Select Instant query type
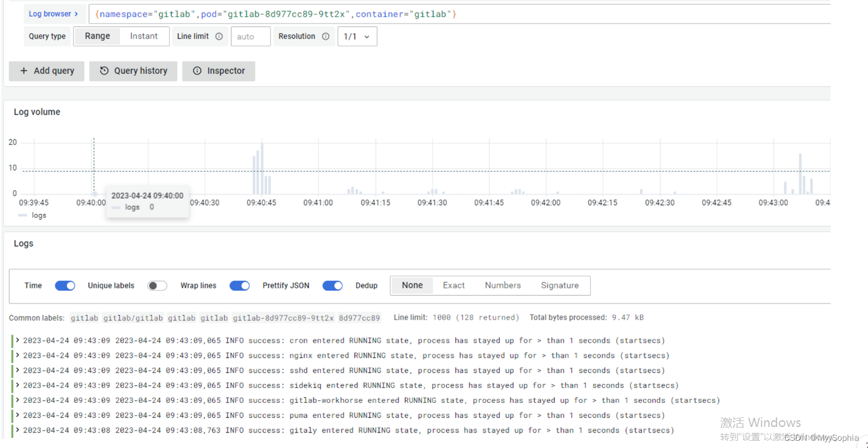Viewport: 868px width, 448px height. coord(144,36)
